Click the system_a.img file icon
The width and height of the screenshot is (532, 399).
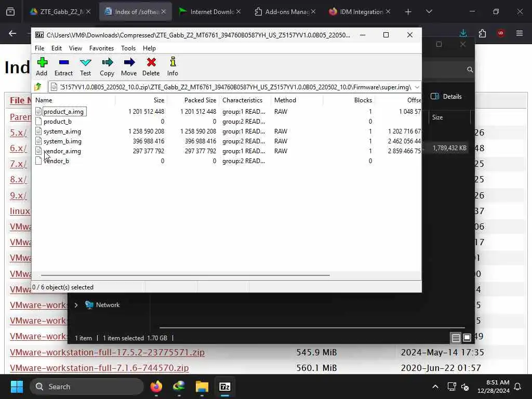click(x=38, y=131)
